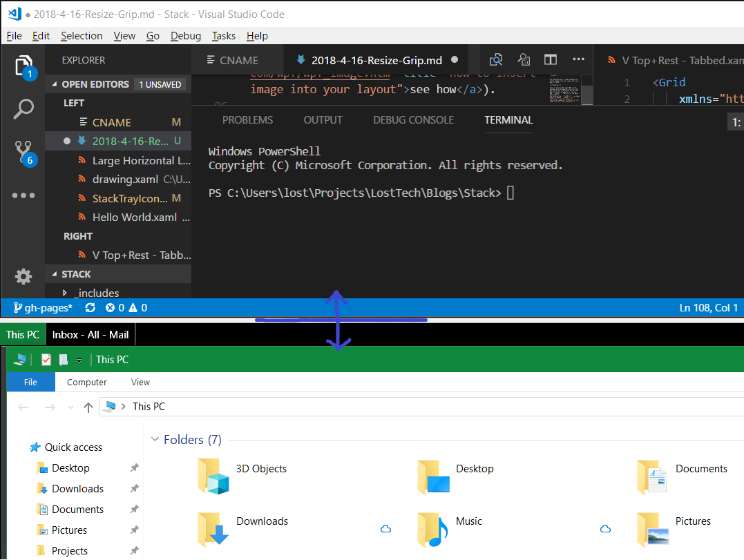Click the VS Code logo in title bar
Viewport: 744px width, 560px height.
[15, 14]
